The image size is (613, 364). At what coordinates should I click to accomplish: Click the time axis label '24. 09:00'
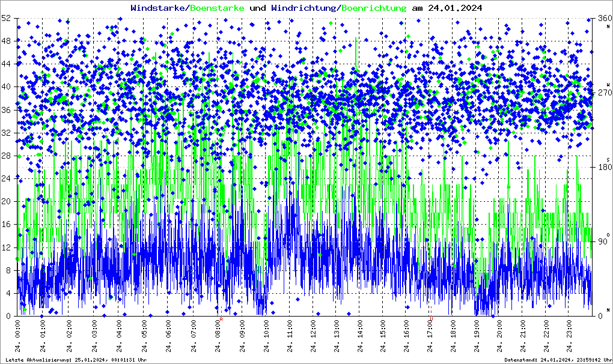[x=242, y=336]
